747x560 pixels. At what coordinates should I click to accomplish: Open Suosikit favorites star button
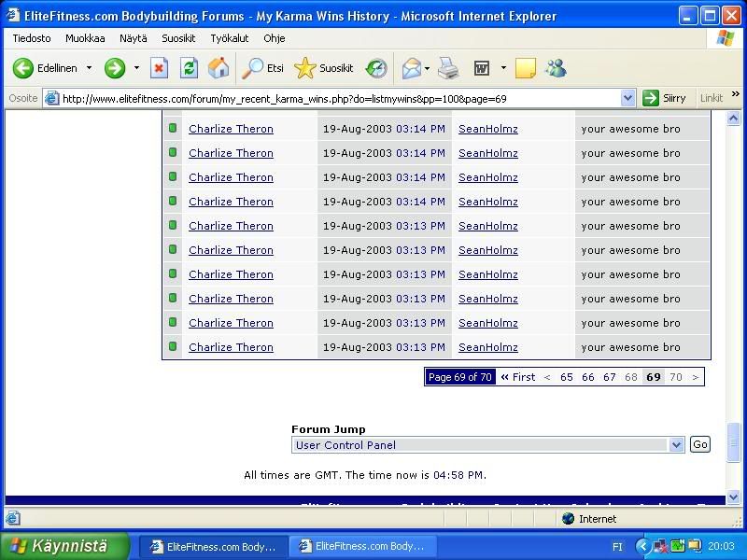click(x=324, y=68)
